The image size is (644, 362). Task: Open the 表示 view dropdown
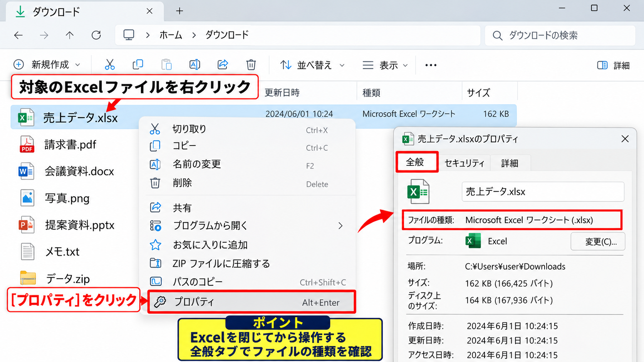click(385, 65)
